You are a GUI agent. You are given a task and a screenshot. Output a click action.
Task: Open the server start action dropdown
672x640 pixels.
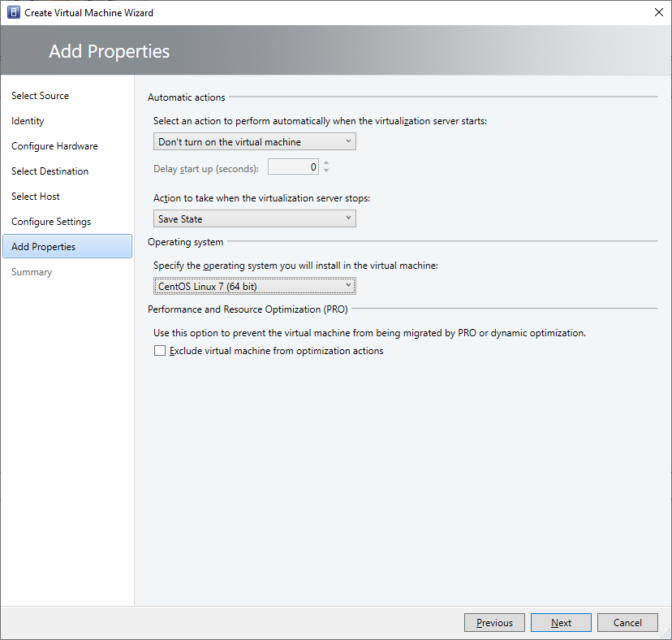pos(254,141)
